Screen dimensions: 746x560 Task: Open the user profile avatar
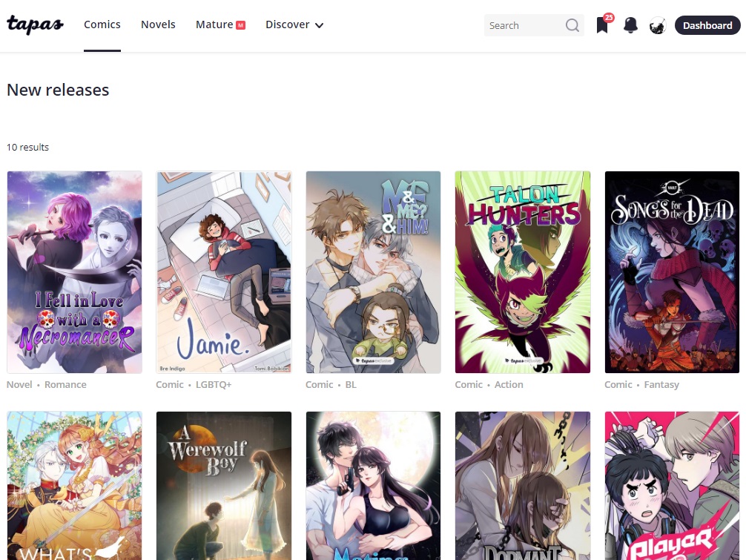coord(657,26)
